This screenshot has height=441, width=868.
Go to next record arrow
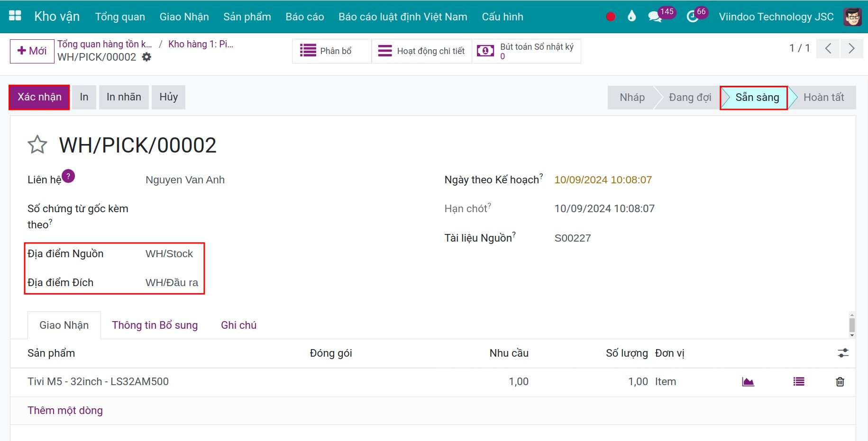[852, 48]
